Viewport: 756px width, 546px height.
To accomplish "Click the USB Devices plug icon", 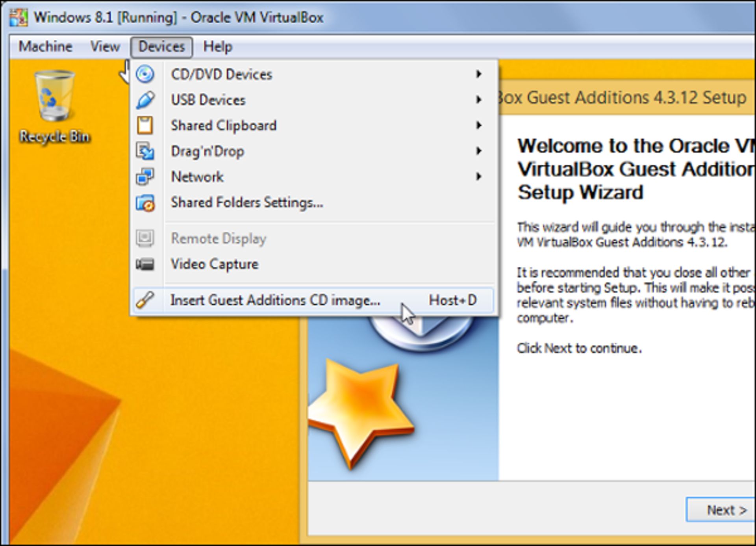I will pos(145,100).
